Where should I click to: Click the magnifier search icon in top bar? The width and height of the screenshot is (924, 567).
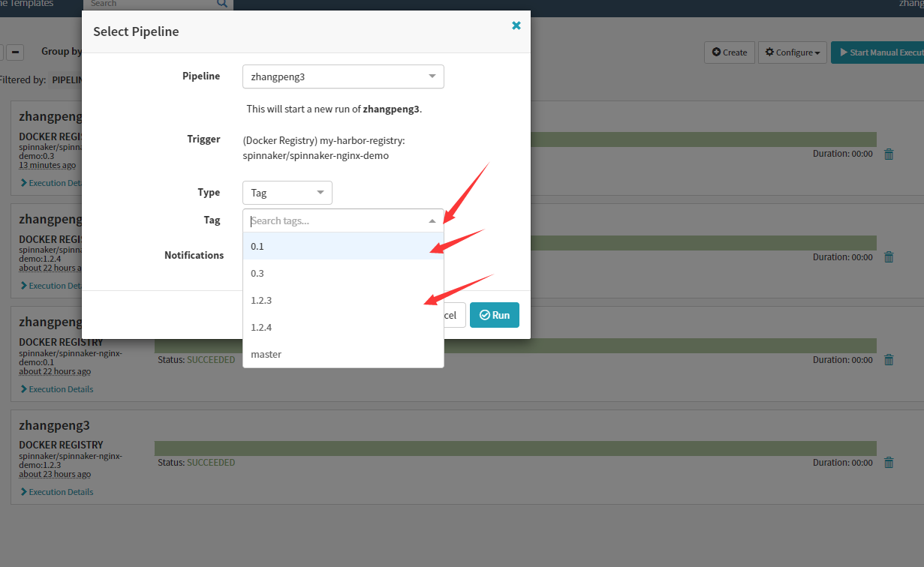[222, 3]
